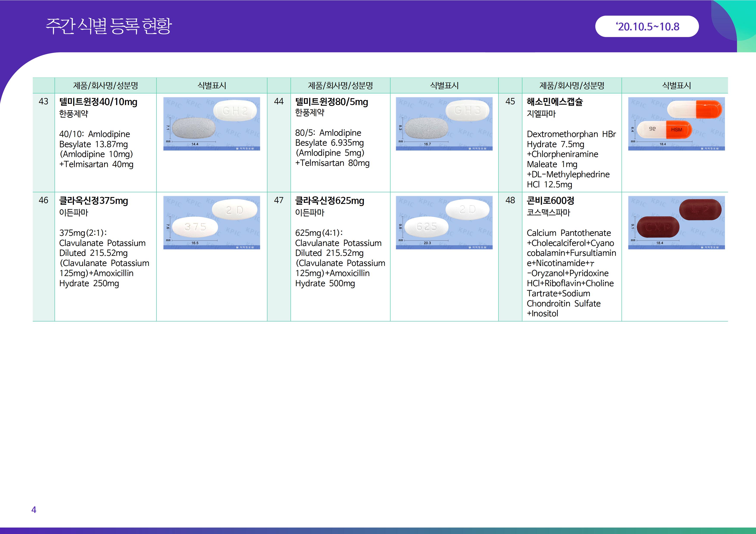Click row number 43 cell
The height and width of the screenshot is (534, 756).
[44, 102]
